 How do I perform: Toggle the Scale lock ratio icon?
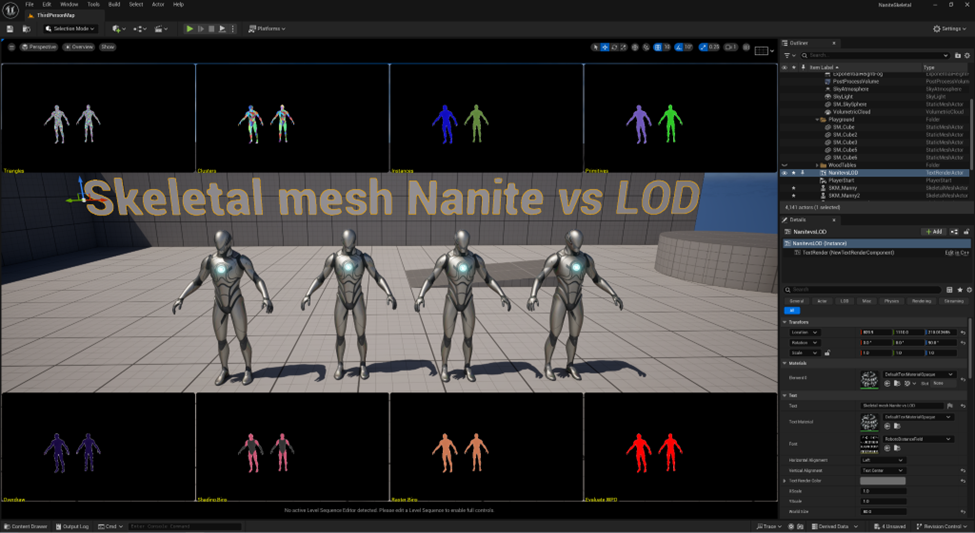pos(827,353)
